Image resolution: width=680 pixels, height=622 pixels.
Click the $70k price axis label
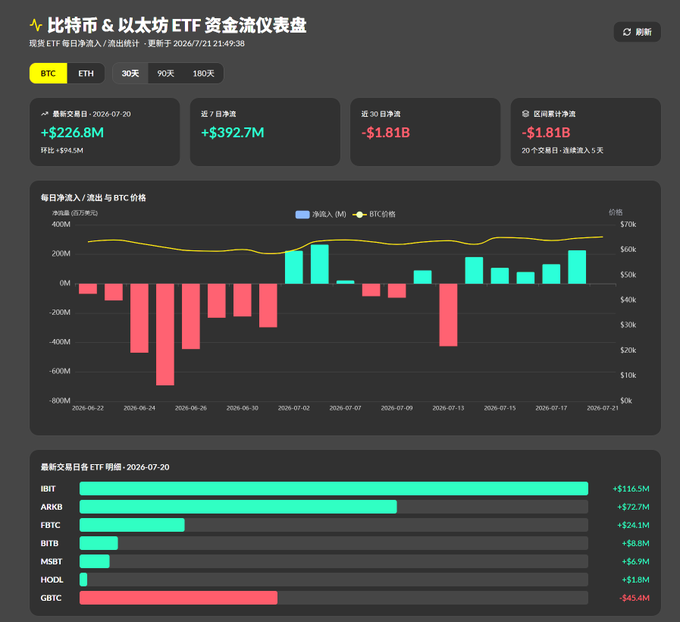628,224
